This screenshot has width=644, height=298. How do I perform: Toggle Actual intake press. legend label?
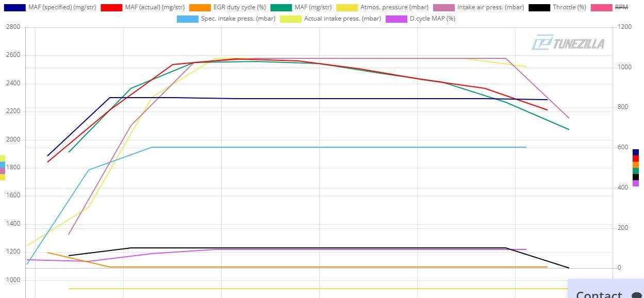coord(343,19)
